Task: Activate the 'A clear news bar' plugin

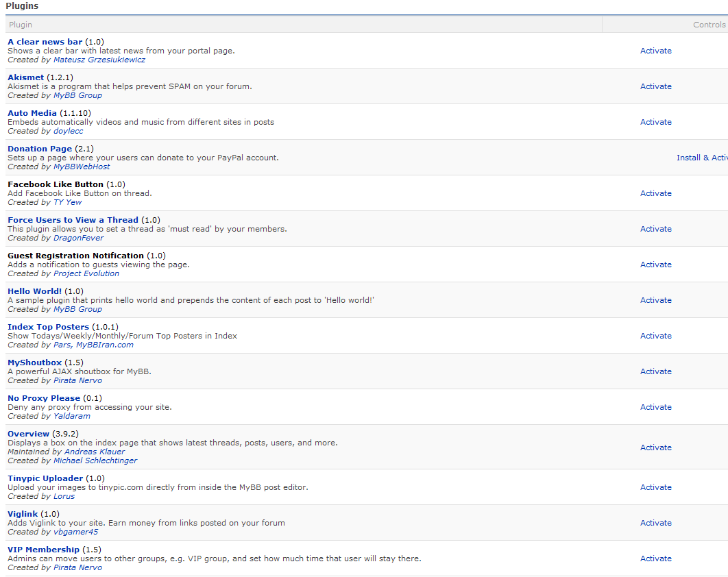Action: pos(655,51)
